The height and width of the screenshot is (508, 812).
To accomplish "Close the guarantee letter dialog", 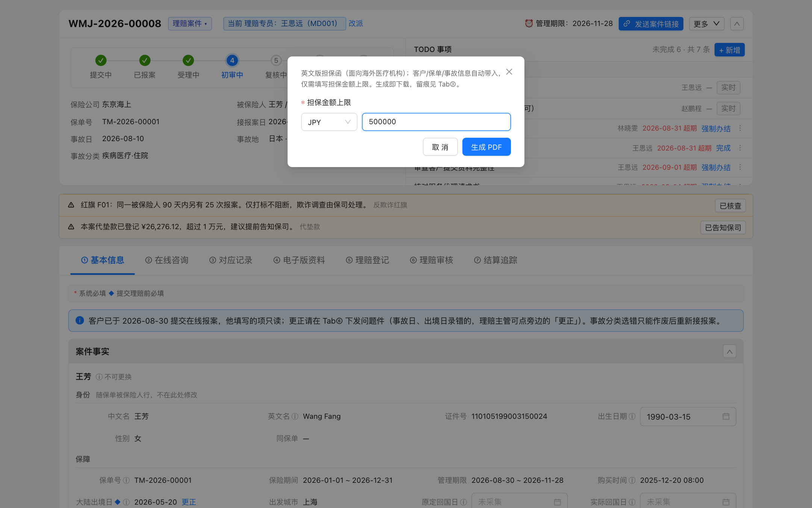I will coord(509,72).
